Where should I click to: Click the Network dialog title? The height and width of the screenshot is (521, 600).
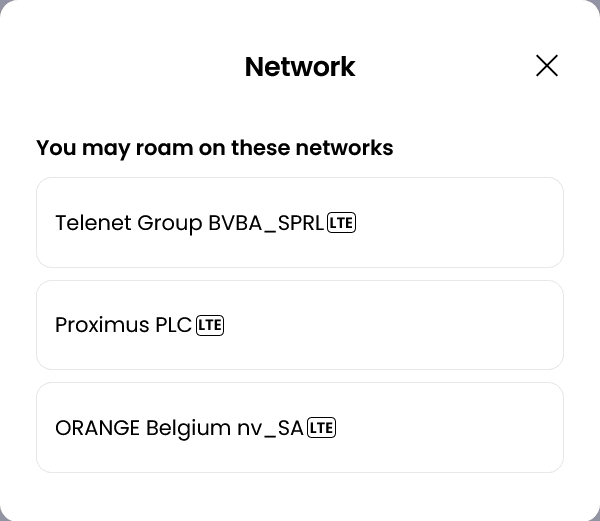pyautogui.click(x=300, y=67)
